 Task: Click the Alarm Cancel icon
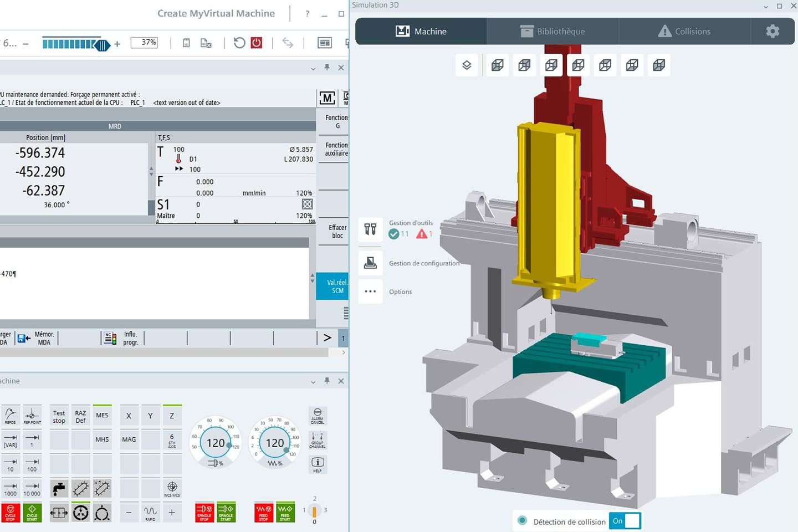click(317, 416)
